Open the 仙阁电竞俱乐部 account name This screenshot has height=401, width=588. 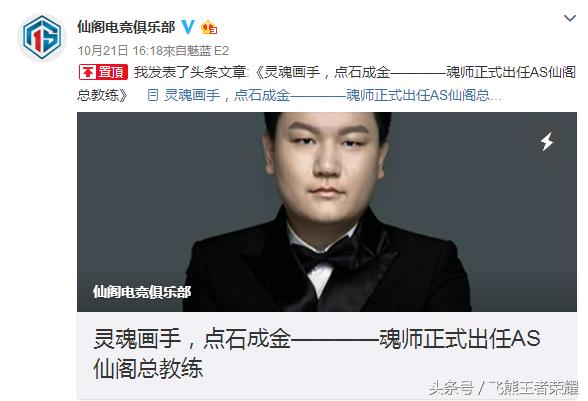pyautogui.click(x=126, y=27)
